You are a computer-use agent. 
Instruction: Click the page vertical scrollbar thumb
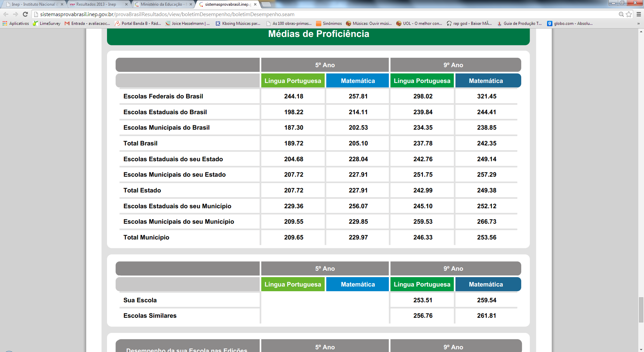click(641, 310)
